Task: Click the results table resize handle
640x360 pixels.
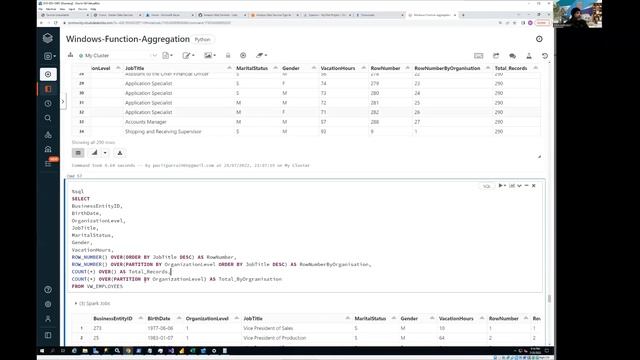Action: [x=539, y=156]
